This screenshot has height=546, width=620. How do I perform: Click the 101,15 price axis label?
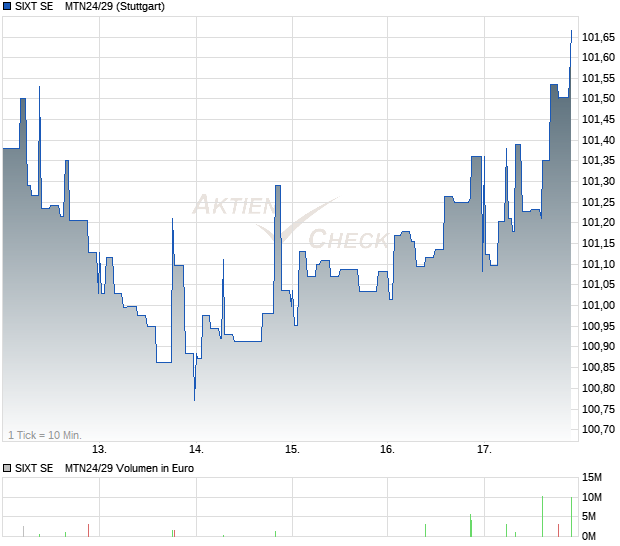pyautogui.click(x=598, y=243)
